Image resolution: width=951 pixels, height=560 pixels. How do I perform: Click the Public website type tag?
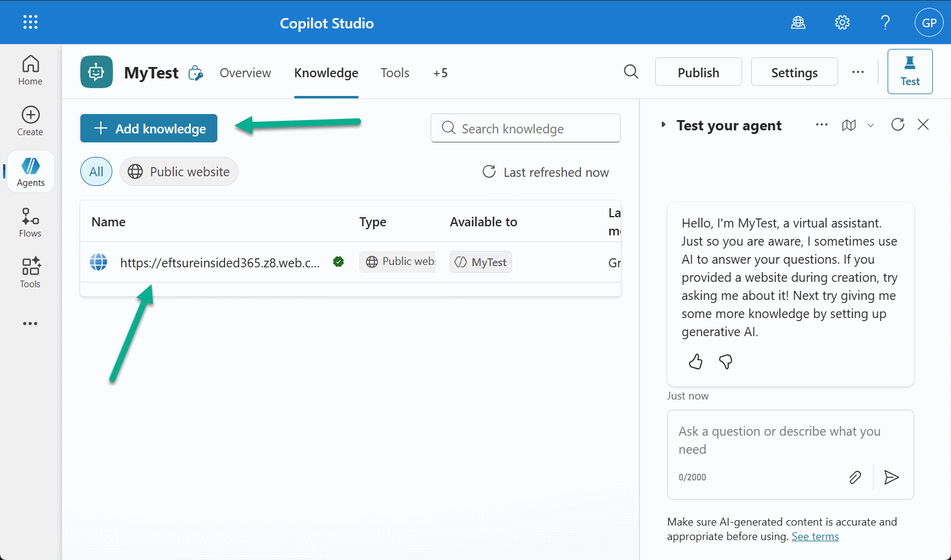click(398, 261)
